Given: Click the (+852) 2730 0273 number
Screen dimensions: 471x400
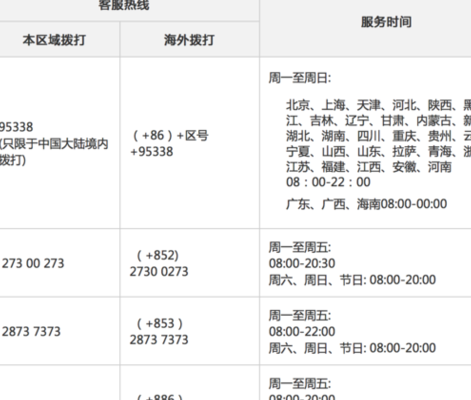Looking at the screenshot, I should coord(159,263).
